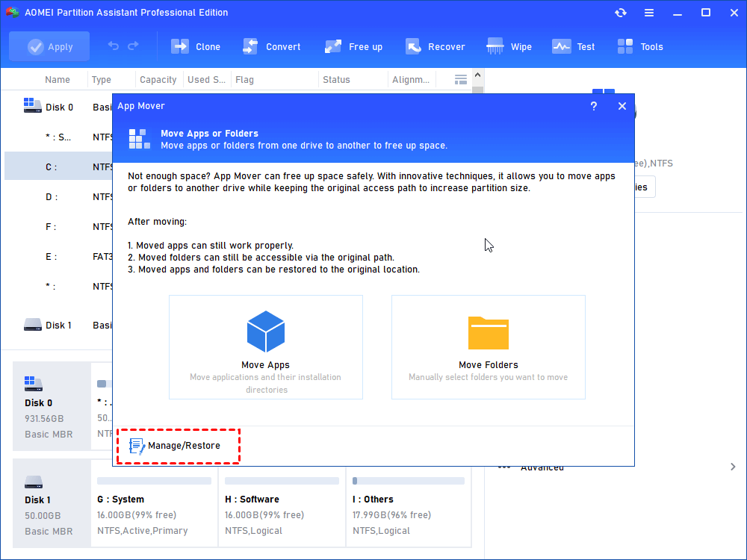The image size is (747, 560).
Task: Click the Apply button
Action: (x=49, y=46)
